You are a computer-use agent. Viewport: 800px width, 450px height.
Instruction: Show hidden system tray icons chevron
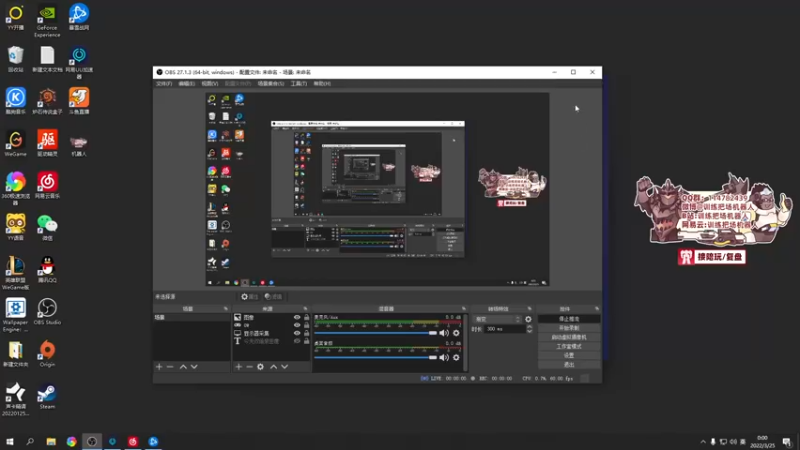703,442
